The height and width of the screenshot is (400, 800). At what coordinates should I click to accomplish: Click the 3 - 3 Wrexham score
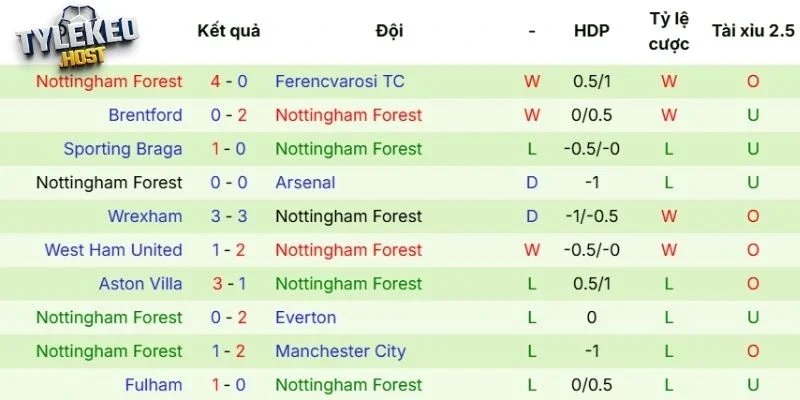pyautogui.click(x=228, y=216)
